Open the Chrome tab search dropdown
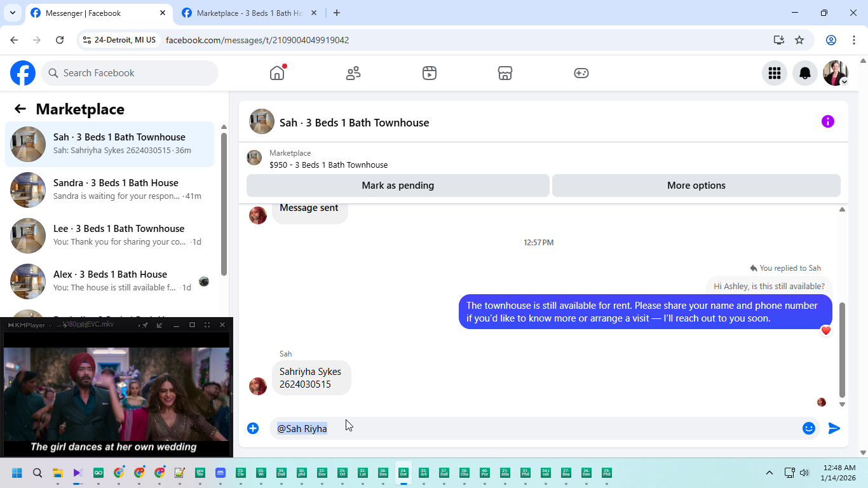 [x=12, y=13]
